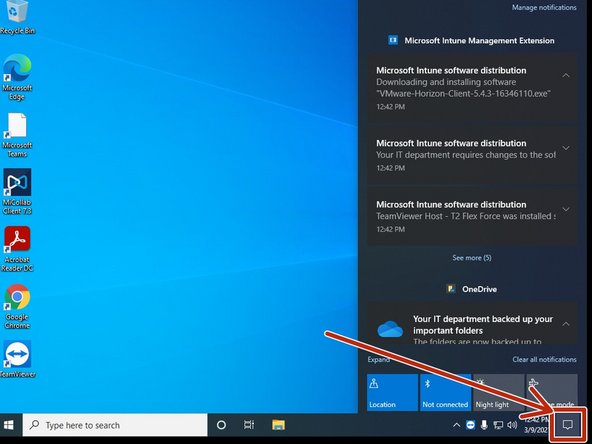
Task: Click the microphone icon in the system tray
Action: coord(484,426)
